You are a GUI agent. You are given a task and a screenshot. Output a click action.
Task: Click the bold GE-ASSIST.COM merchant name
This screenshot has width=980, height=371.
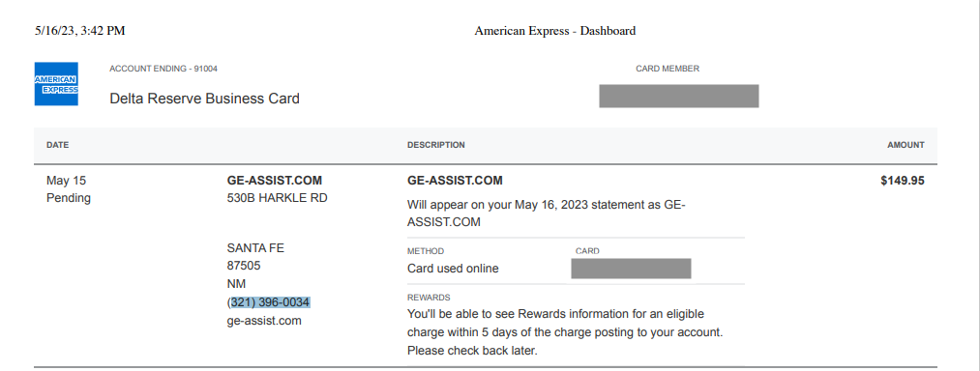tap(275, 181)
